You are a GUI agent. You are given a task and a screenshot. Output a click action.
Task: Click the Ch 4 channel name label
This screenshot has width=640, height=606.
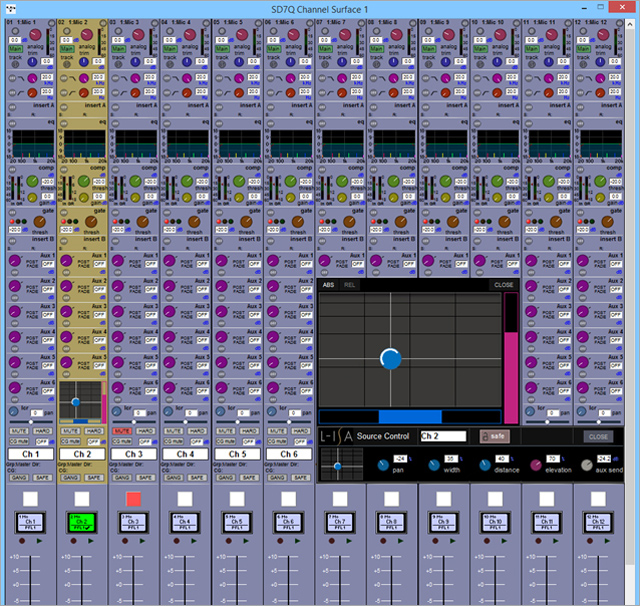185,454
